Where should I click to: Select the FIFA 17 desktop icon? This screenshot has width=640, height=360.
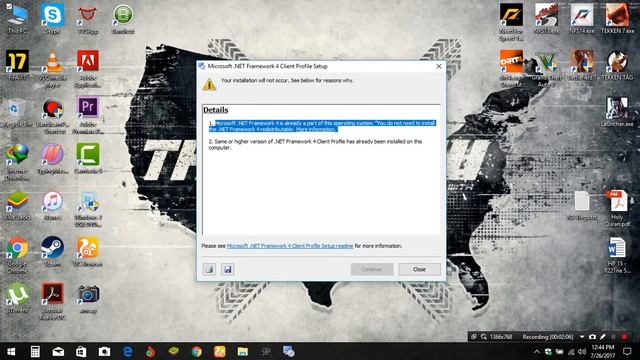point(17,64)
